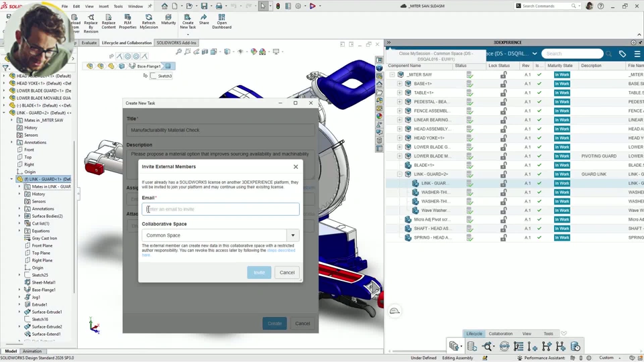Screen dimensions: 644x362
Task: Switch to the Animation tab
Action: point(32,351)
